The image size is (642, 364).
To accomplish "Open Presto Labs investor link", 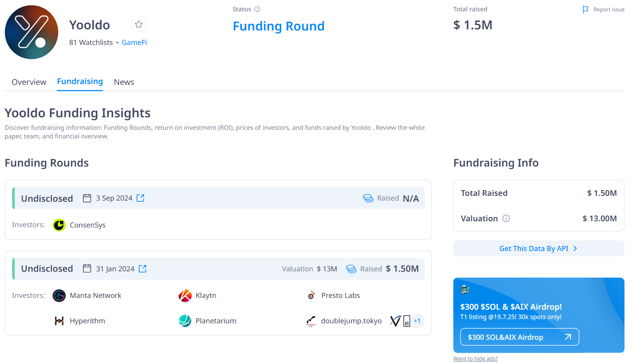I will point(340,296).
